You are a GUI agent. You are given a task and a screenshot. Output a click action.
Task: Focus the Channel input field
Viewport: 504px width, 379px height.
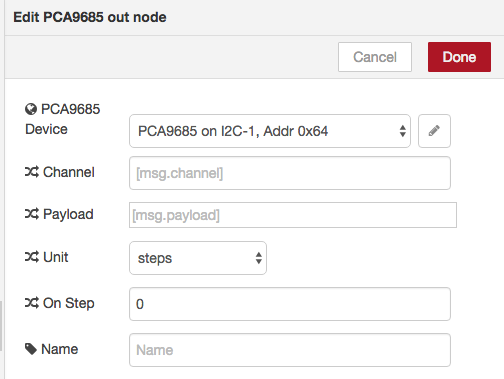click(290, 173)
